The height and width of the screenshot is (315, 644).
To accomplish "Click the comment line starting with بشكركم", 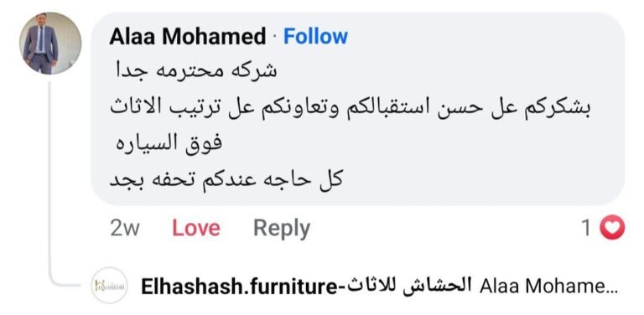I will [350, 107].
